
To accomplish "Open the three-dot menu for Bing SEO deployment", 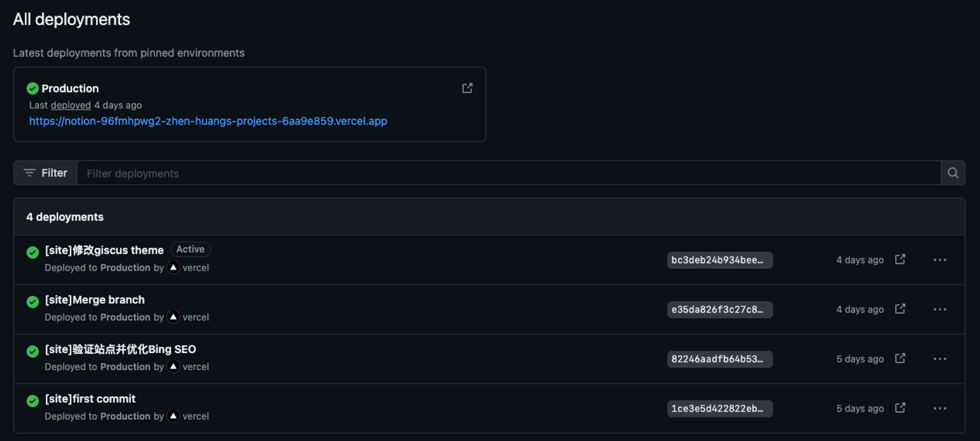I will tap(940, 359).
